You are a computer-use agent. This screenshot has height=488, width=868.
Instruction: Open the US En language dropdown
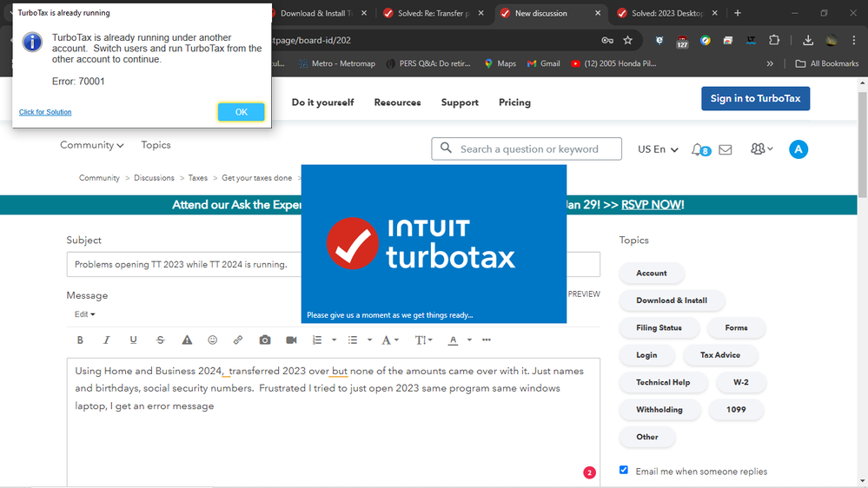pos(658,149)
